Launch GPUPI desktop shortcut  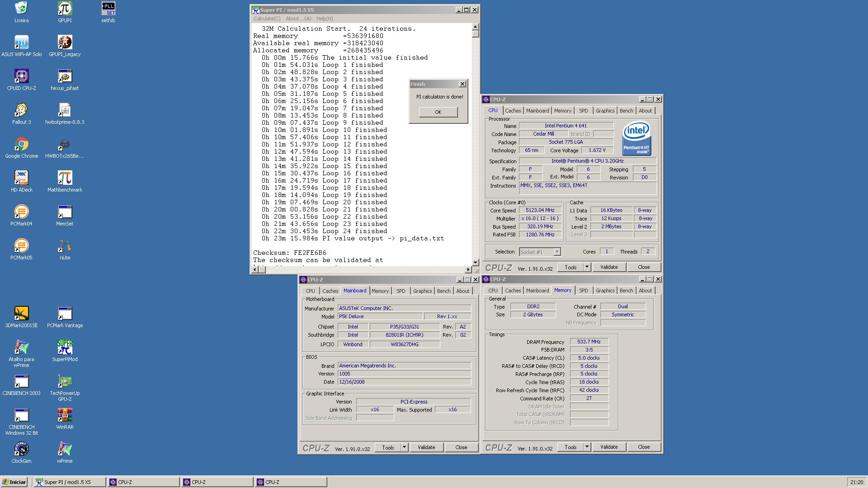65,12
